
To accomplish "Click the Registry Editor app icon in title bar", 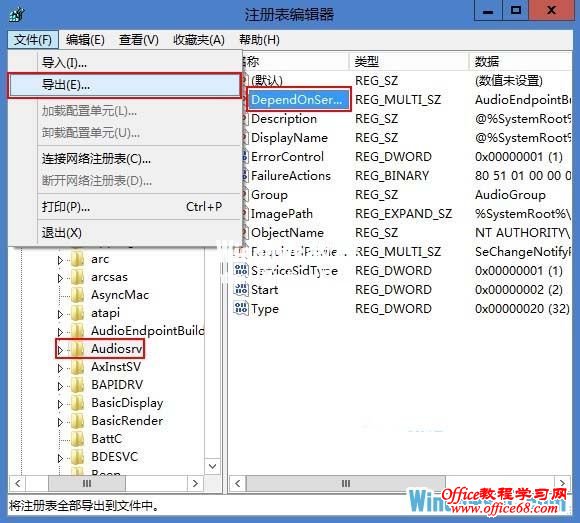I will 17,15.
